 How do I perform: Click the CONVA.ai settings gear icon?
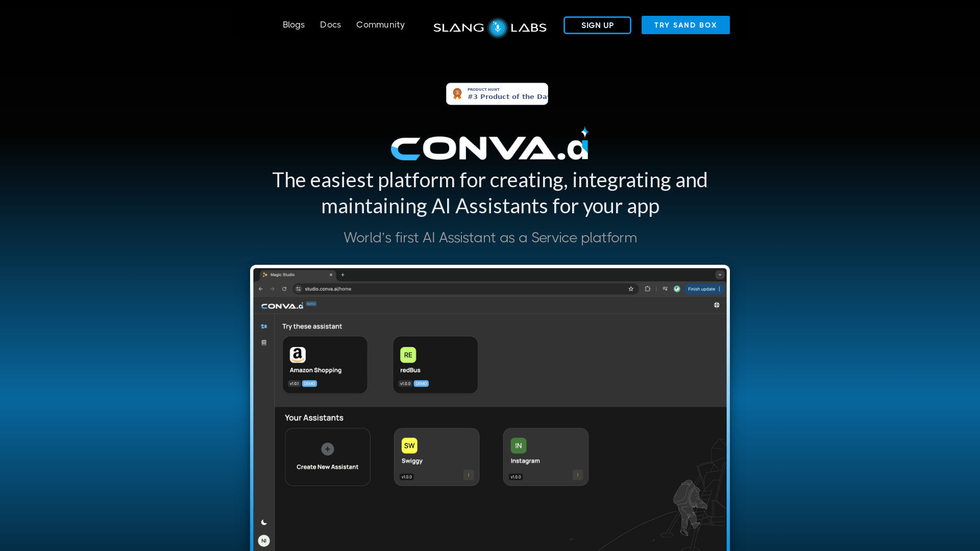(716, 305)
